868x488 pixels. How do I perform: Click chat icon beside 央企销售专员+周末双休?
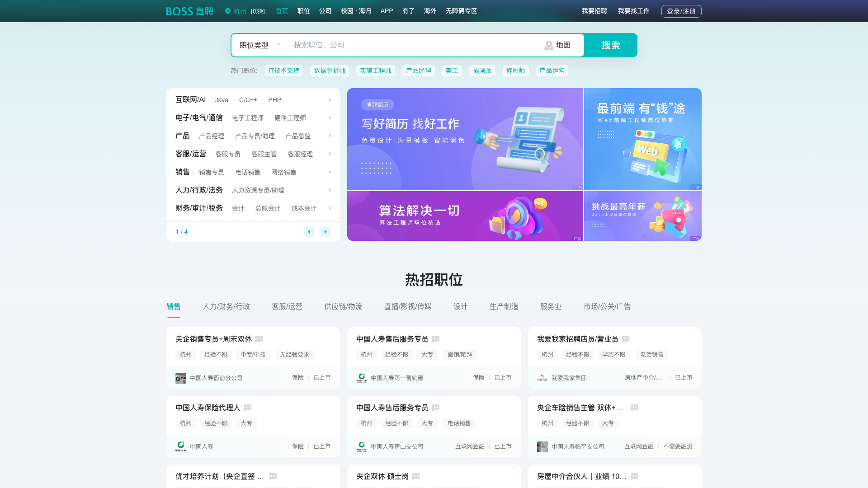tap(259, 339)
